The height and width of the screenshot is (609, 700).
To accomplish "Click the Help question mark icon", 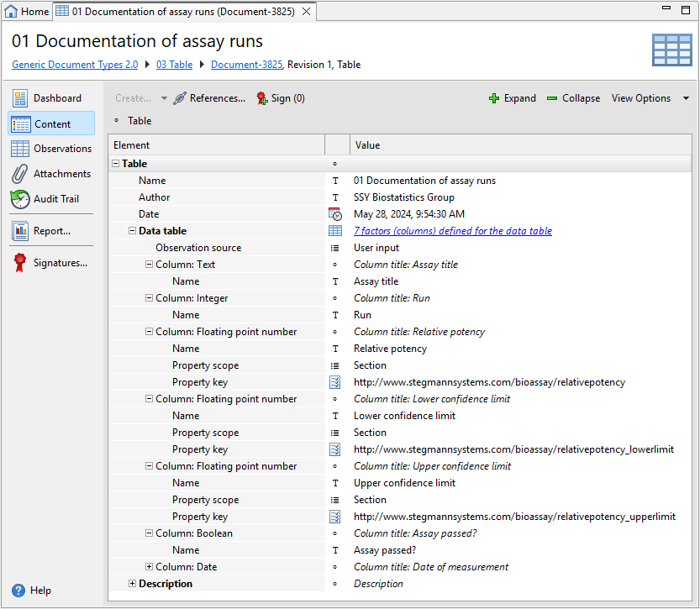I will pyautogui.click(x=18, y=591).
